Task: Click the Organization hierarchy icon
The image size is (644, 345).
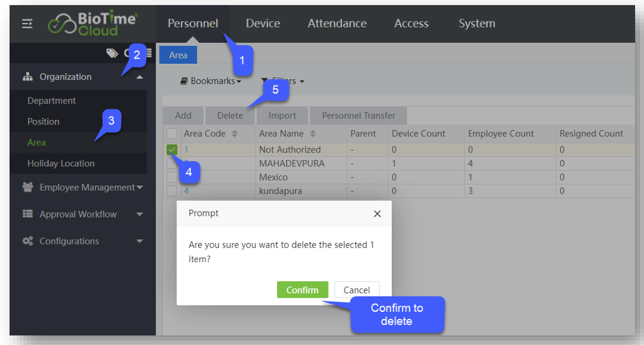Action: click(27, 77)
